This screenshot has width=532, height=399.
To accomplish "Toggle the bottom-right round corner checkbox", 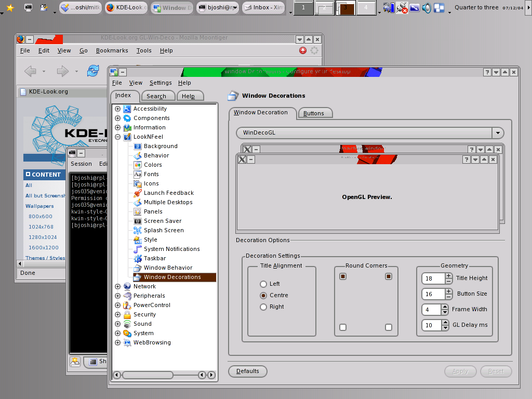I will click(x=389, y=327).
